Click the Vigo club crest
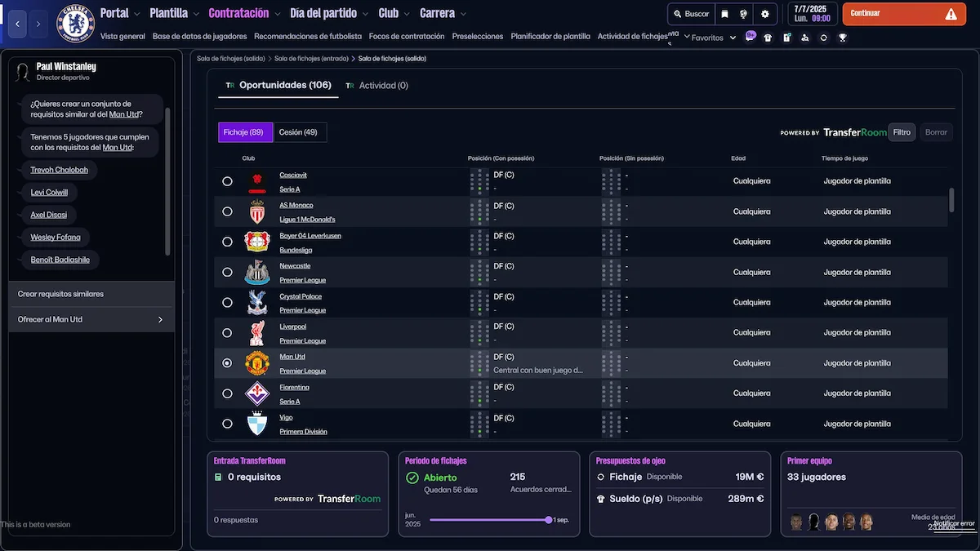The height and width of the screenshot is (551, 980). click(x=257, y=424)
